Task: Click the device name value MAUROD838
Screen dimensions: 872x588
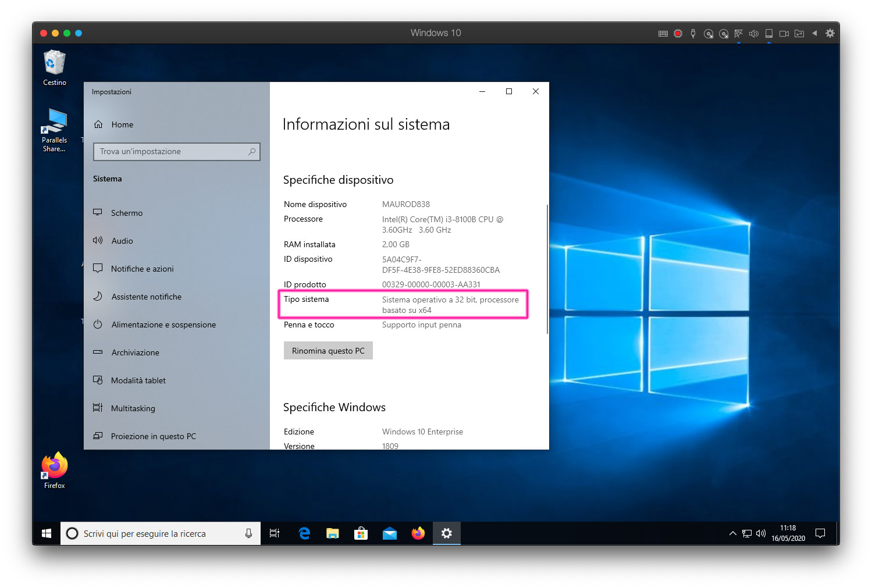Action: pyautogui.click(x=406, y=204)
